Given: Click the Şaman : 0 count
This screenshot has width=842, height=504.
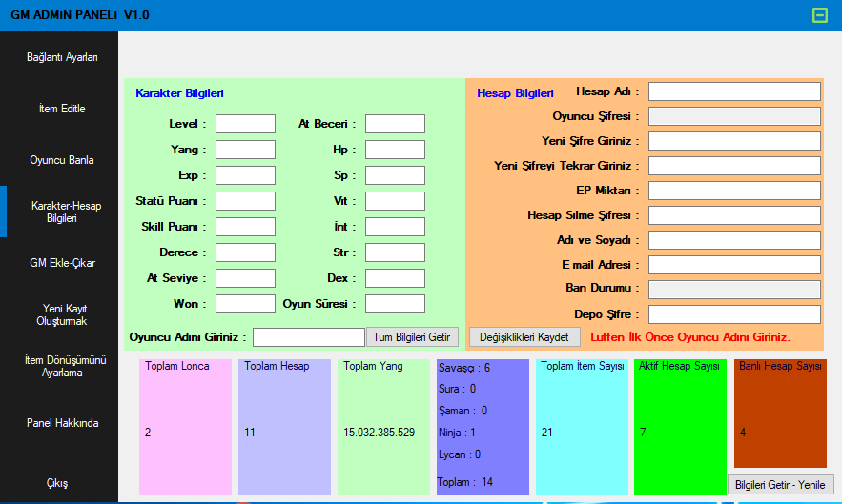Looking at the screenshot, I should click(462, 411).
